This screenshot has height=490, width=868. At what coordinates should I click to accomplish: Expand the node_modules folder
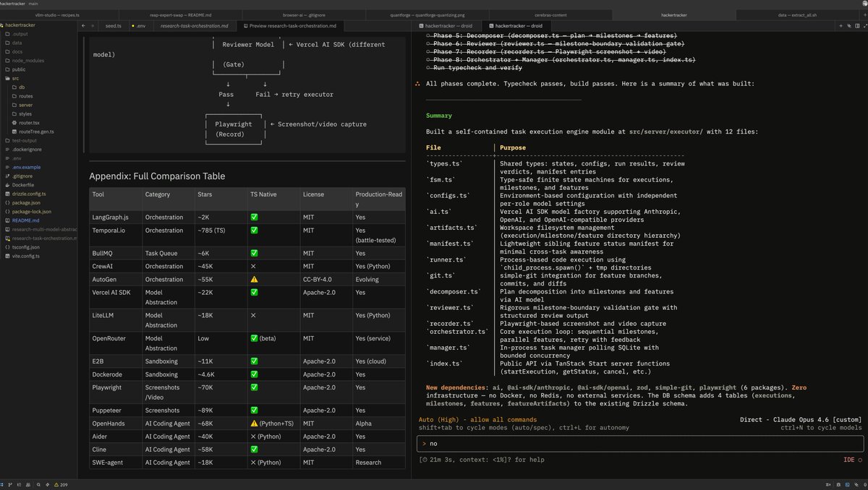tap(27, 61)
